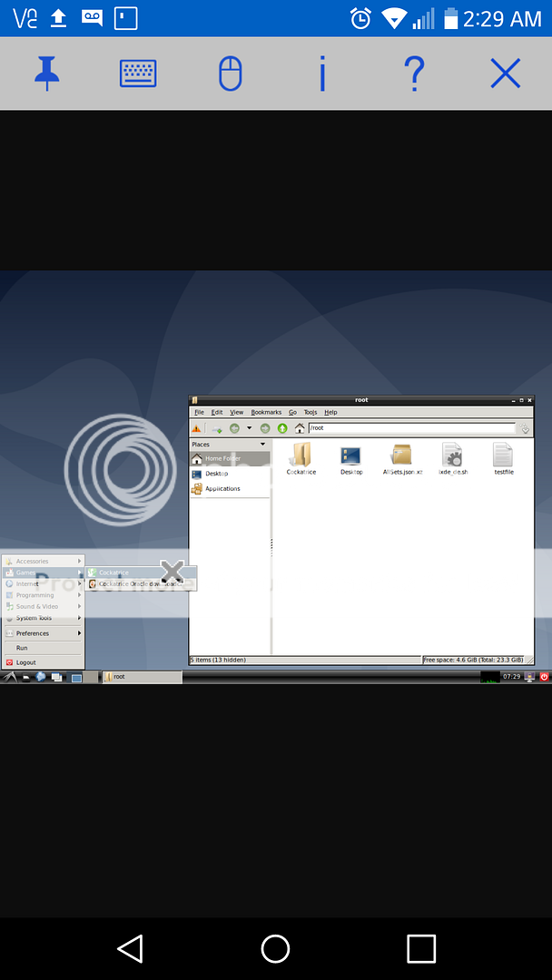Select the lxde_de.sh script file
Image resolution: width=552 pixels, height=980 pixels.
point(453,459)
